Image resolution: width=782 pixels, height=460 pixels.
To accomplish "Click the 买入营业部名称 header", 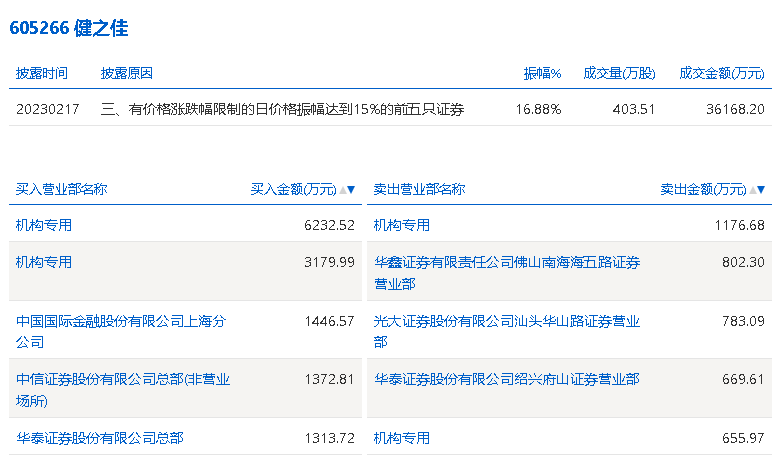I will pyautogui.click(x=61, y=189).
